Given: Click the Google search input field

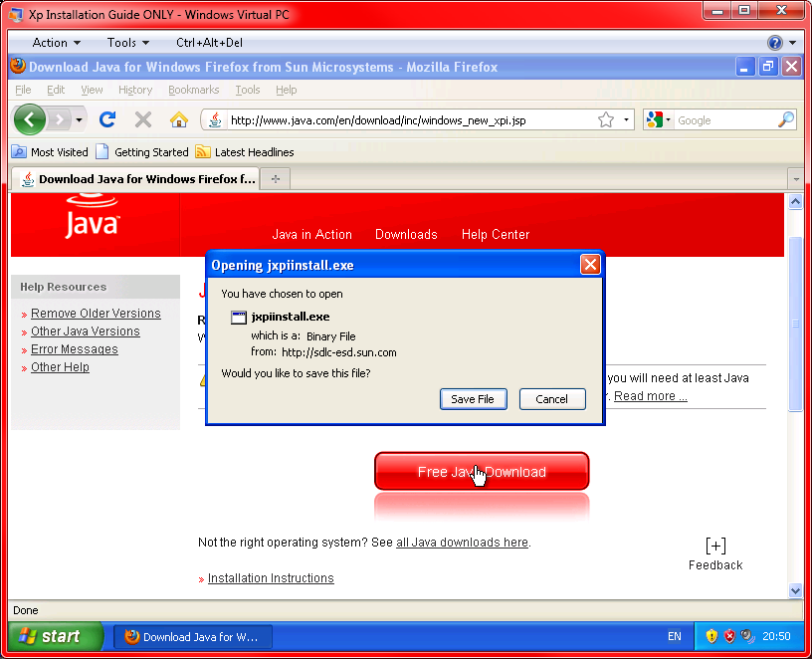Looking at the screenshot, I should coord(725,120).
